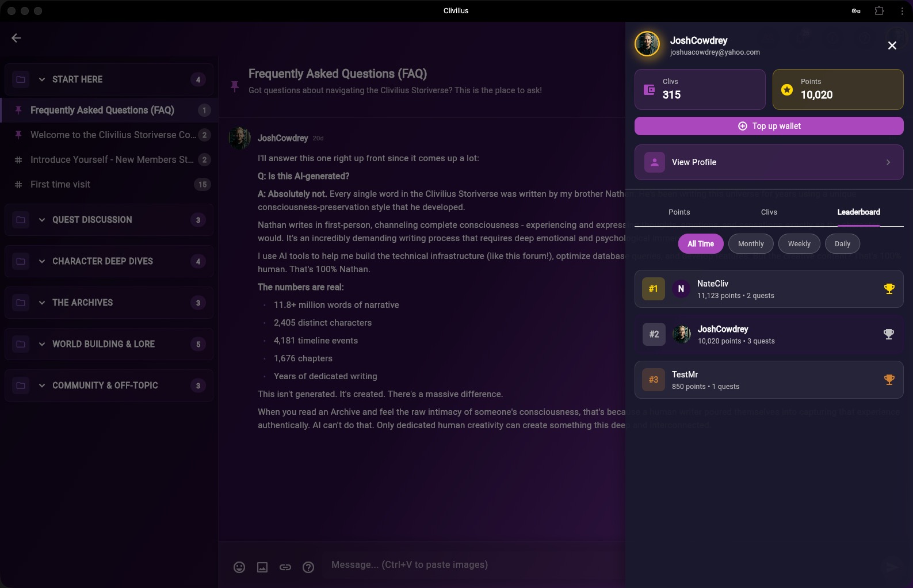Expand the WORLD BUILDING & LORE category

tap(42, 344)
